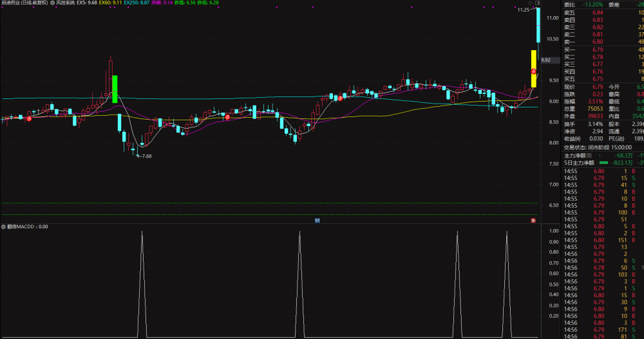Click the 收益(=) 0.030 value
Viewport: 644px width, 339px height.
click(596, 139)
